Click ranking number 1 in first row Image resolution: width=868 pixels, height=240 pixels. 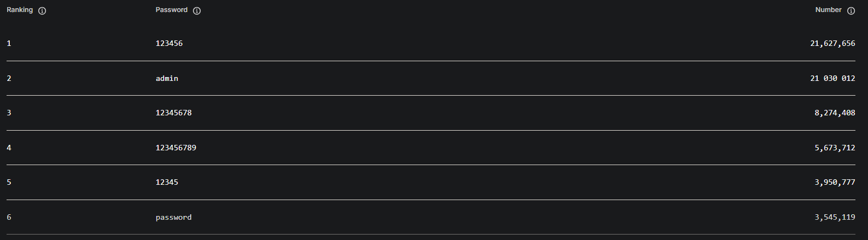(x=9, y=43)
